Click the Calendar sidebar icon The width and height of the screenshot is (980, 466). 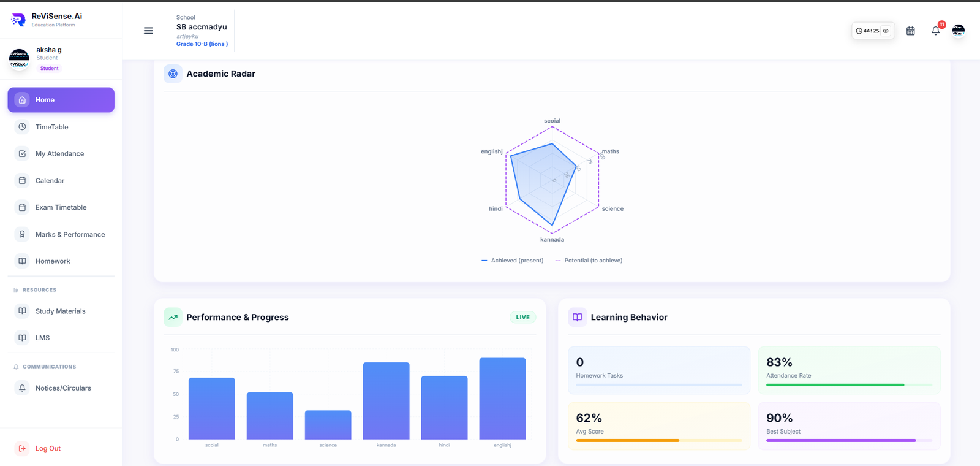click(22, 181)
